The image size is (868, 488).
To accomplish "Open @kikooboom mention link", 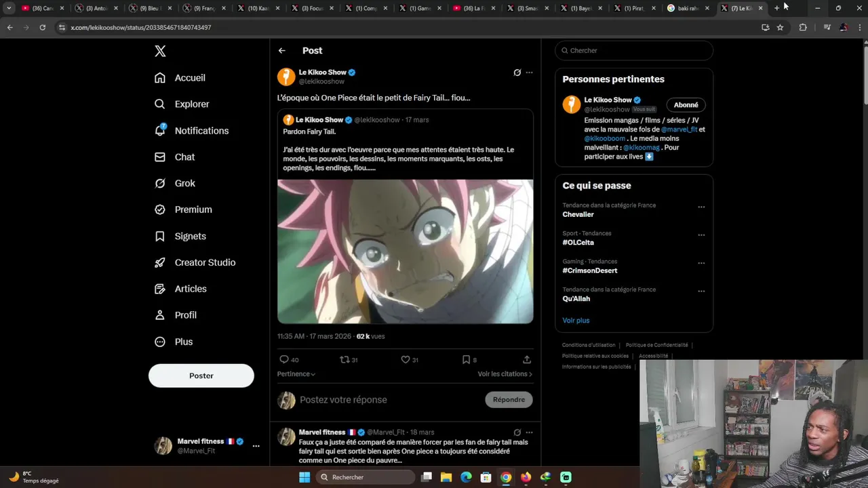I will pyautogui.click(x=605, y=138).
